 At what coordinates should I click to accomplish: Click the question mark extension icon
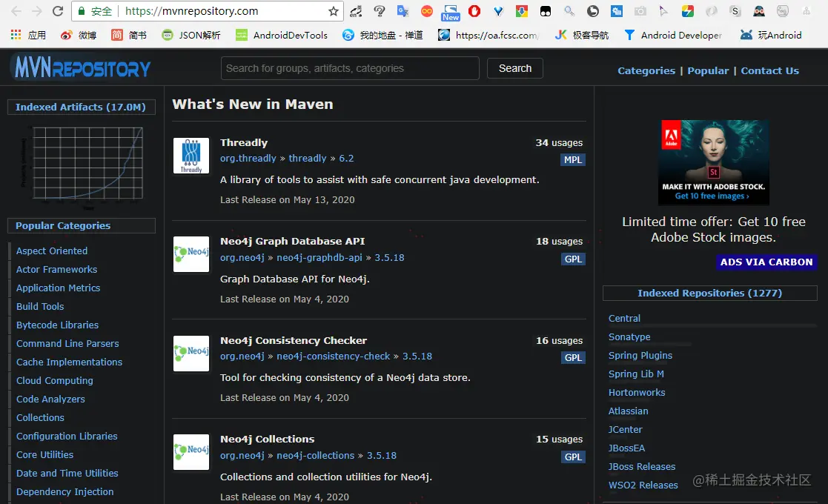379,11
